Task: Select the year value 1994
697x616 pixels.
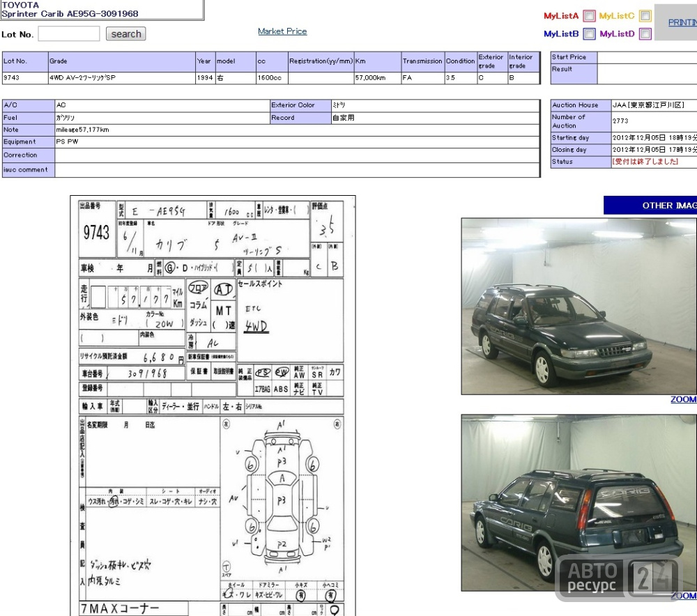Action: pos(206,78)
